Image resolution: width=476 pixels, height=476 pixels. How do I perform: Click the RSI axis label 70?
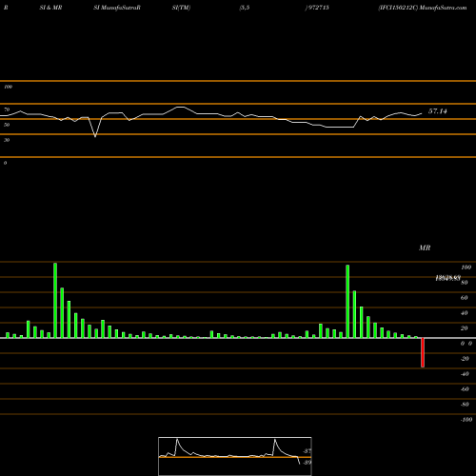pyautogui.click(x=7, y=109)
